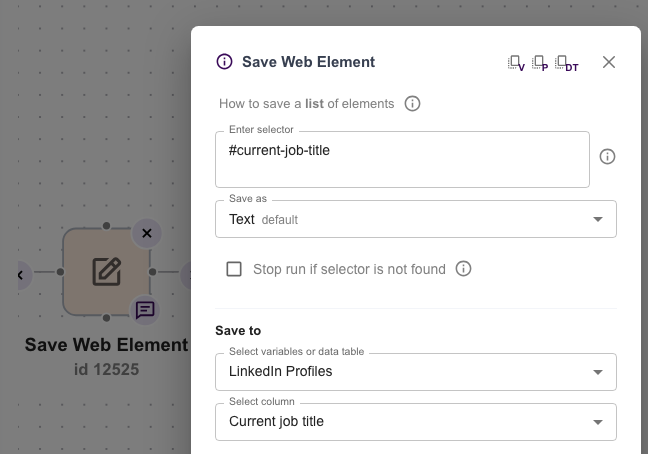
Task: Select the Save Web Element node icon
Action: [x=106, y=271]
